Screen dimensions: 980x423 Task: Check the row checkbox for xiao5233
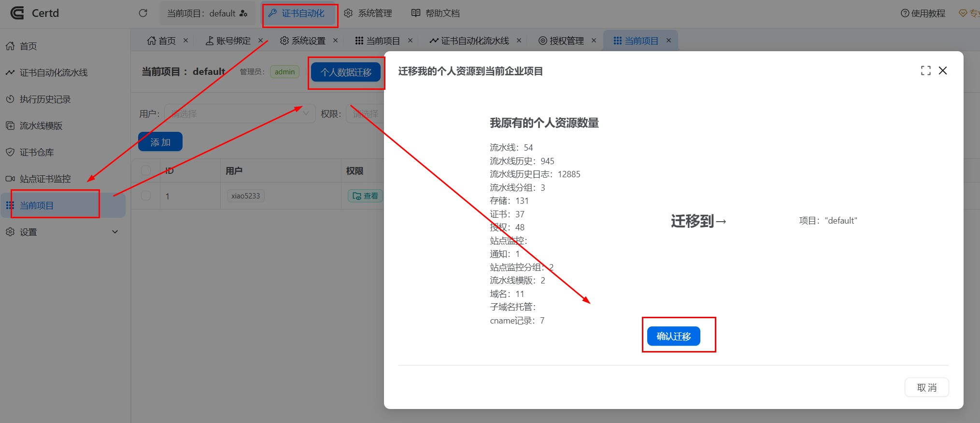[146, 196]
